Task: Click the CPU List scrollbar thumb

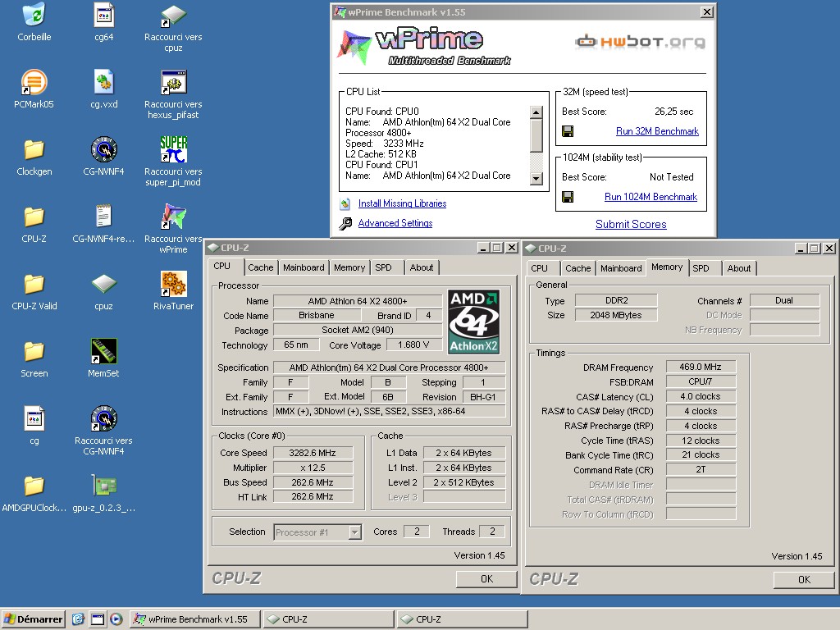Action: [536, 135]
